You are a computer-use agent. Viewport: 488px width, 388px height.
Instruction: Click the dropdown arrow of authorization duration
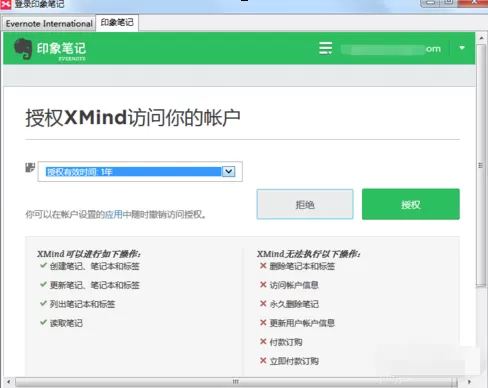click(x=229, y=172)
